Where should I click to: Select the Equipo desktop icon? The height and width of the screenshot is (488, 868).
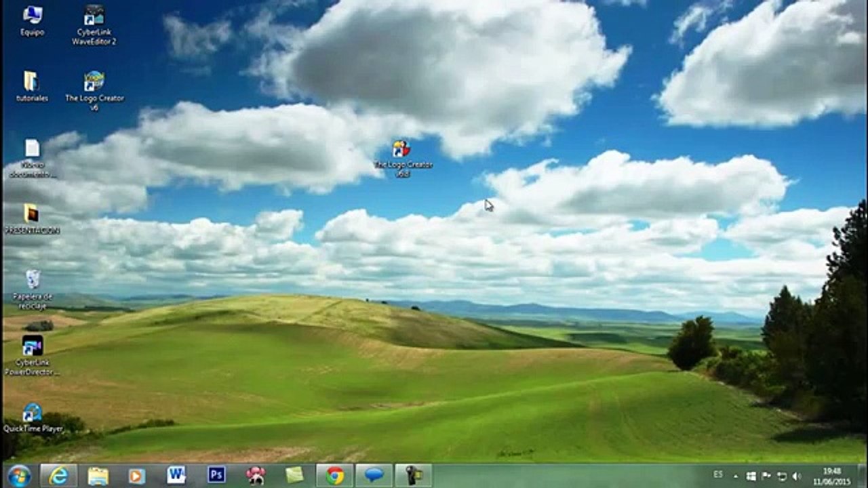tap(32, 20)
